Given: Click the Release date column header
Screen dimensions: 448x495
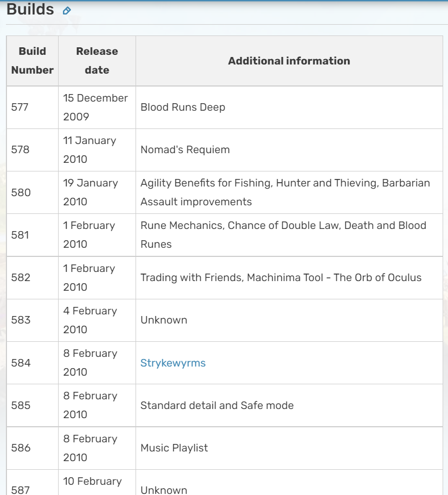Looking at the screenshot, I should click(97, 61).
